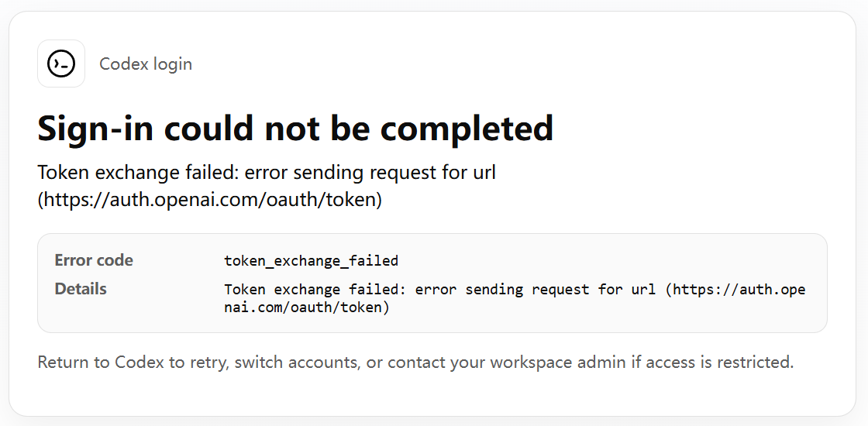Click the Details label
The height and width of the screenshot is (426, 868).
tap(81, 289)
